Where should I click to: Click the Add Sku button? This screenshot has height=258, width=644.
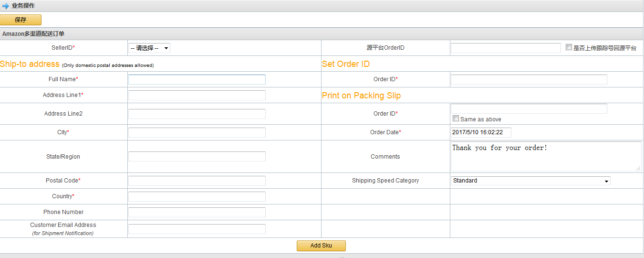tap(321, 246)
